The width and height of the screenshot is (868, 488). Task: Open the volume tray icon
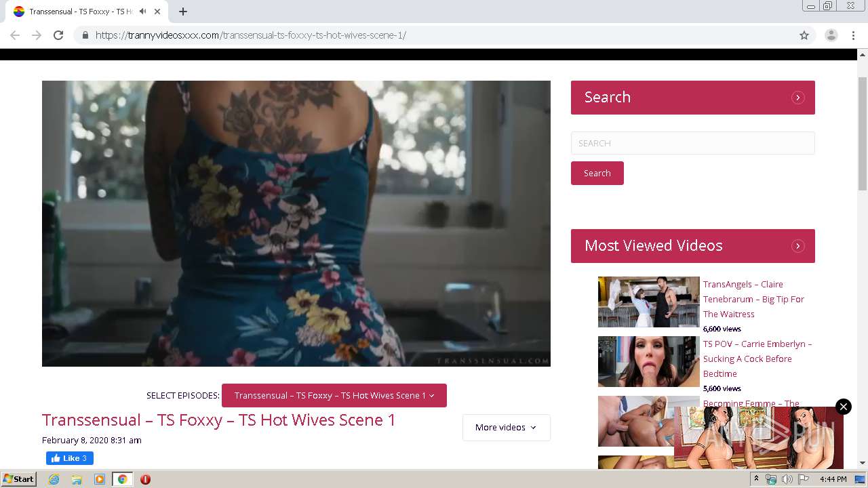(x=787, y=479)
